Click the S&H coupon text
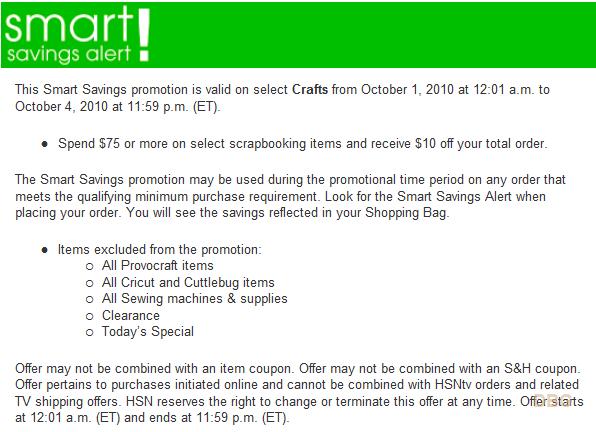Image resolution: width=596 pixels, height=432 pixels. (x=540, y=368)
